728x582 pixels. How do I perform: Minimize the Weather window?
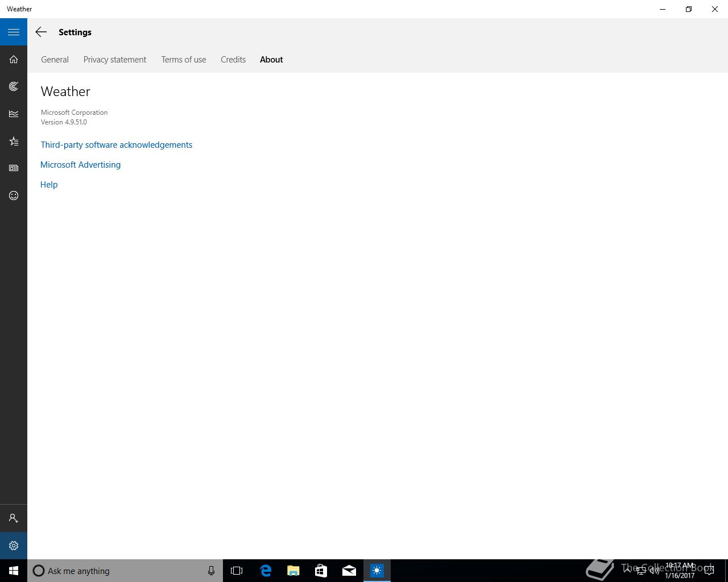pos(663,9)
